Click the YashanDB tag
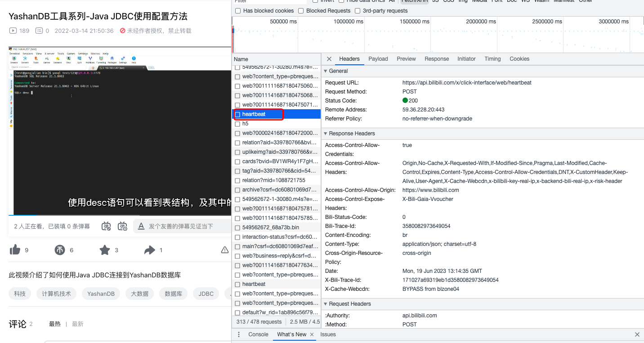 (x=101, y=294)
